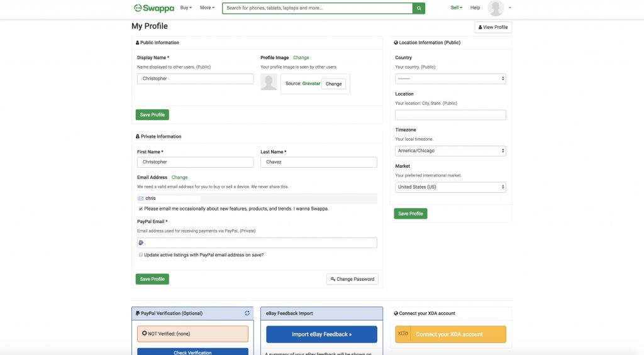This screenshot has height=355, width=644.
Task: Edit the Display Name field
Action: (195, 79)
